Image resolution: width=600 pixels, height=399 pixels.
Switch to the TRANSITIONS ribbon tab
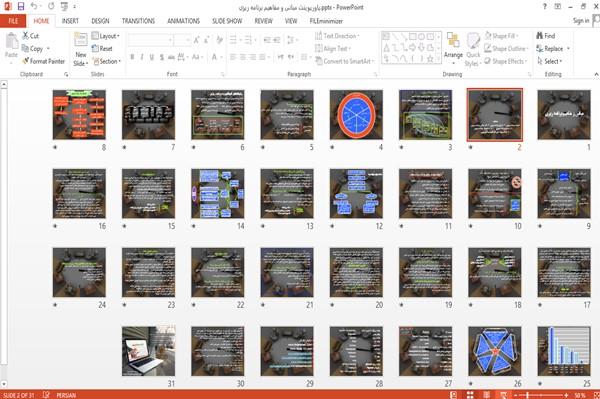[139, 21]
